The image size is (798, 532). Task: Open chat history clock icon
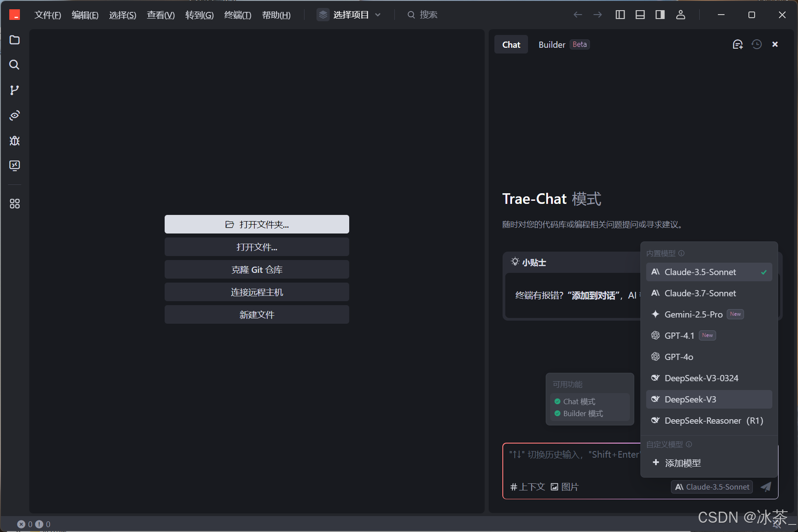coord(756,44)
